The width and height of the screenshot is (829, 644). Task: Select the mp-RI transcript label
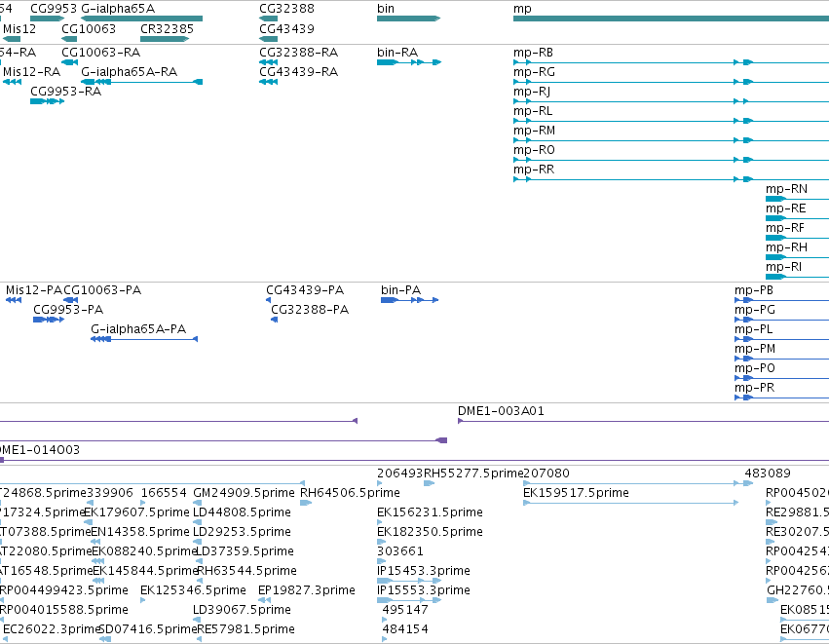coord(783,267)
